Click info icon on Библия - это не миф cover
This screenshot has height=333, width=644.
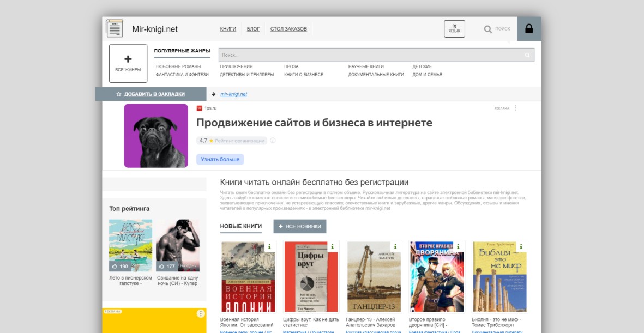point(521,247)
